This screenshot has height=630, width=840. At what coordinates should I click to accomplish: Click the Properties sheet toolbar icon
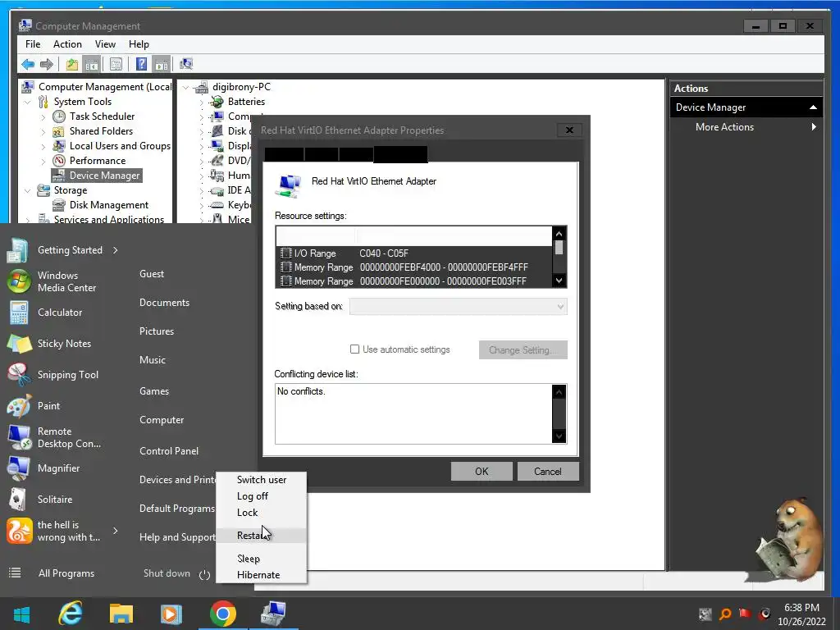pos(116,64)
